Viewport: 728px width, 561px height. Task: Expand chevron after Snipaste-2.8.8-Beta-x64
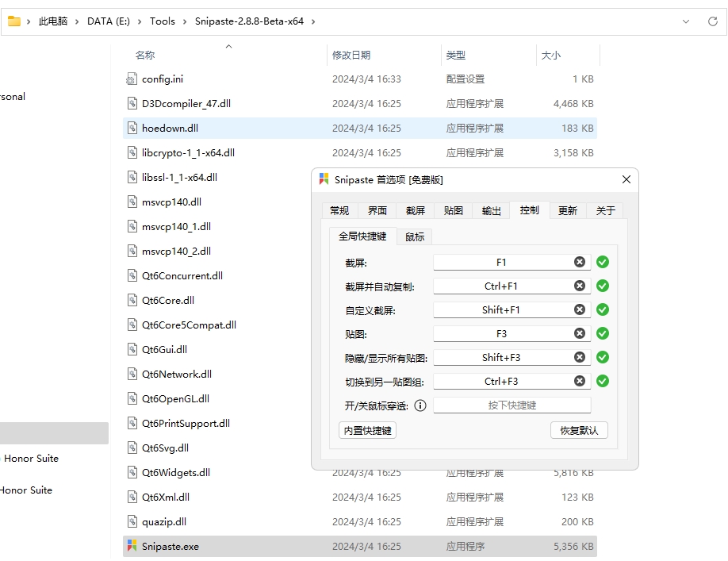(313, 21)
